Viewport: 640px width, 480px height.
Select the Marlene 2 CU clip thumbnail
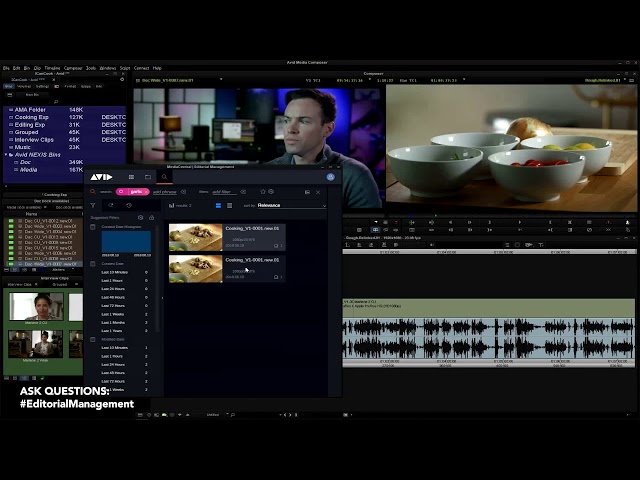36,306
